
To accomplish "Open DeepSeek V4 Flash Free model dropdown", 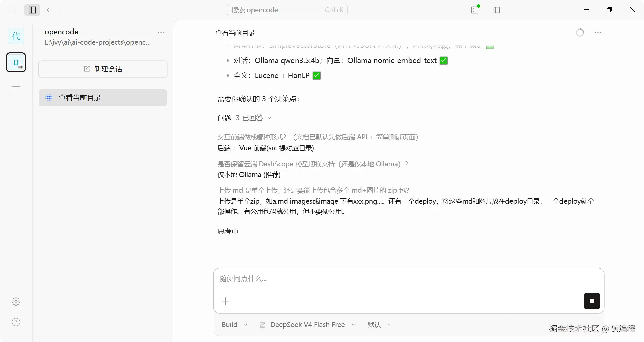I will tap(307, 325).
